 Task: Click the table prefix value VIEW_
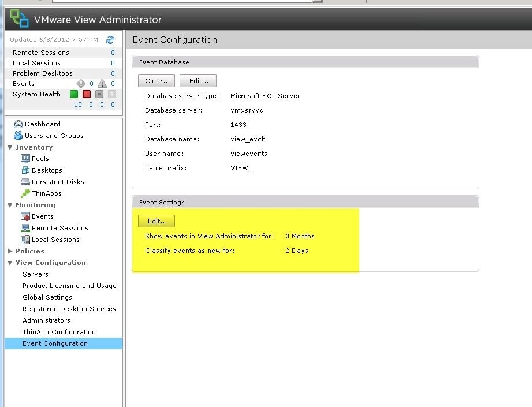click(x=241, y=168)
